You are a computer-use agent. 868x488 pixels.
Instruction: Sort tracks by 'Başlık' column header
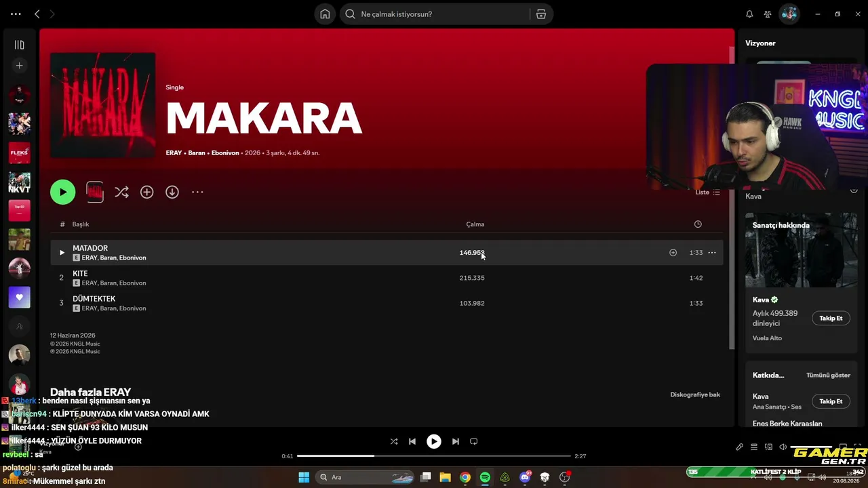click(x=81, y=224)
